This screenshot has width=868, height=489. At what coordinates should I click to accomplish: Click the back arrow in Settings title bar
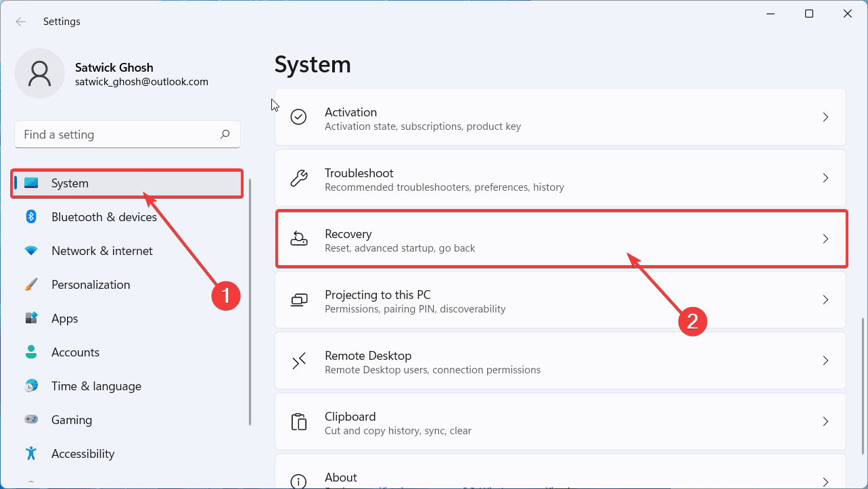pyautogui.click(x=21, y=22)
